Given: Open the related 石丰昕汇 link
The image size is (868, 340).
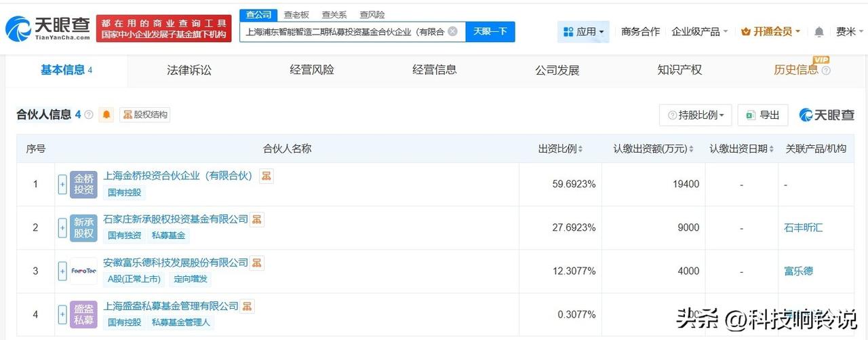Looking at the screenshot, I should tap(803, 227).
